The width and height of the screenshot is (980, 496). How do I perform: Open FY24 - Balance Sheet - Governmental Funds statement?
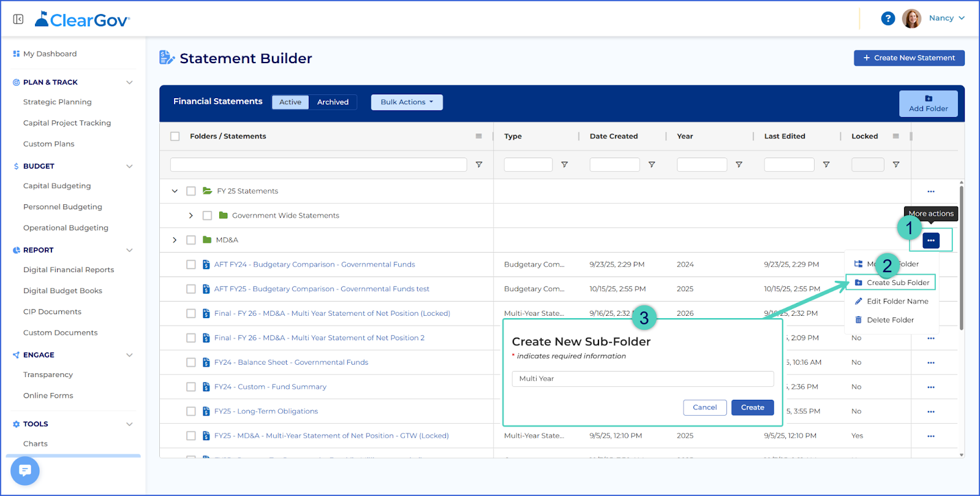coord(291,362)
